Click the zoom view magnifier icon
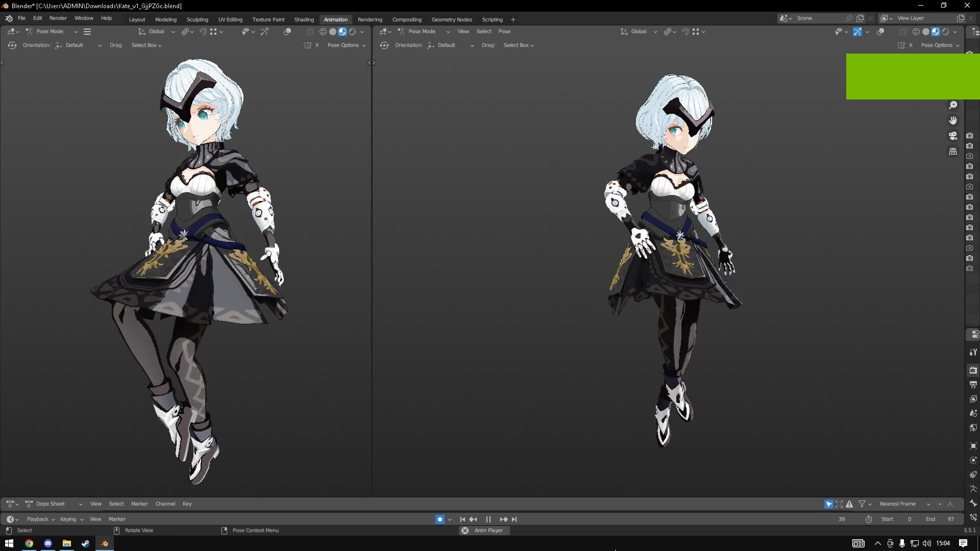Screen dimensions: 980x551 tap(953, 105)
